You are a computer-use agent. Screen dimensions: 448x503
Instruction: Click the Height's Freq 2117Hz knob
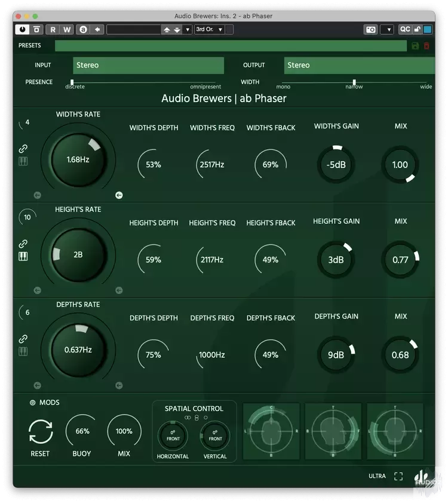212,259
